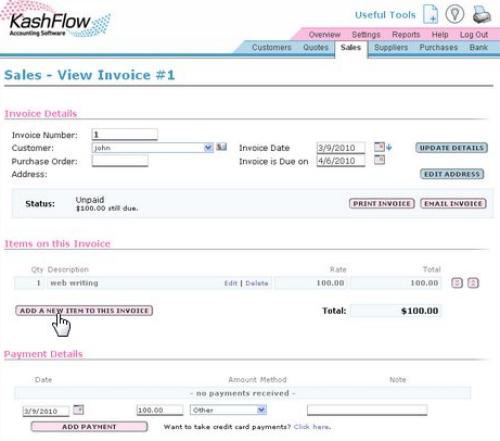
Task: Click Add a New Item to This Invoice
Action: tap(84, 311)
